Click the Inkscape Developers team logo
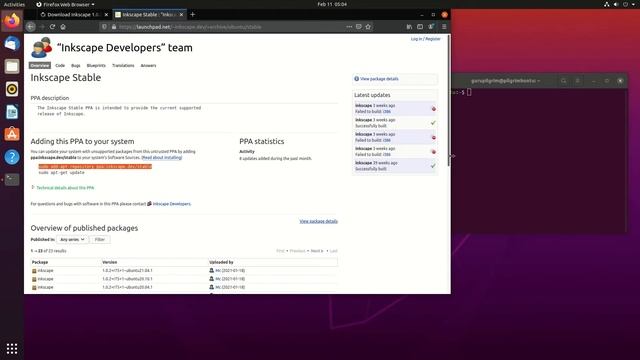The width and height of the screenshot is (640, 360). (42, 47)
